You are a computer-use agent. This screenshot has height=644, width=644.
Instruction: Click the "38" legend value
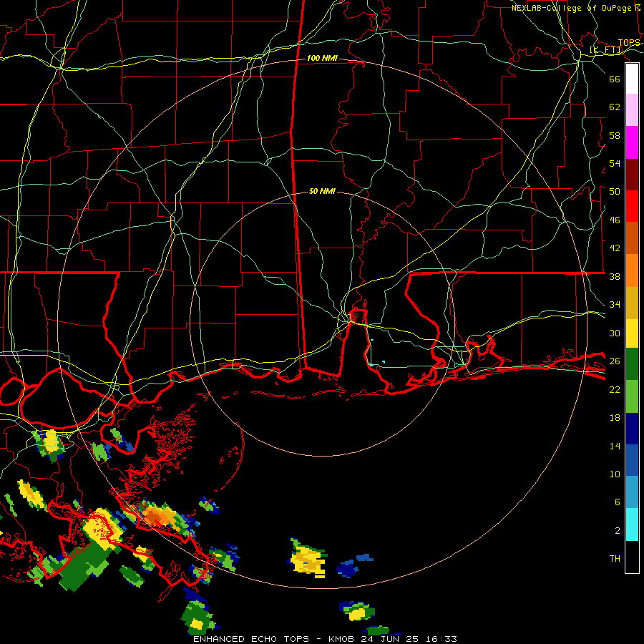(x=615, y=276)
